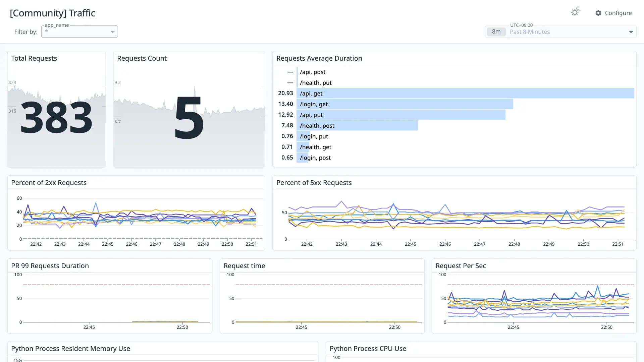The image size is (644, 362).
Task: Toggle the light/dark theme sun-moon icon
Action: point(576,12)
